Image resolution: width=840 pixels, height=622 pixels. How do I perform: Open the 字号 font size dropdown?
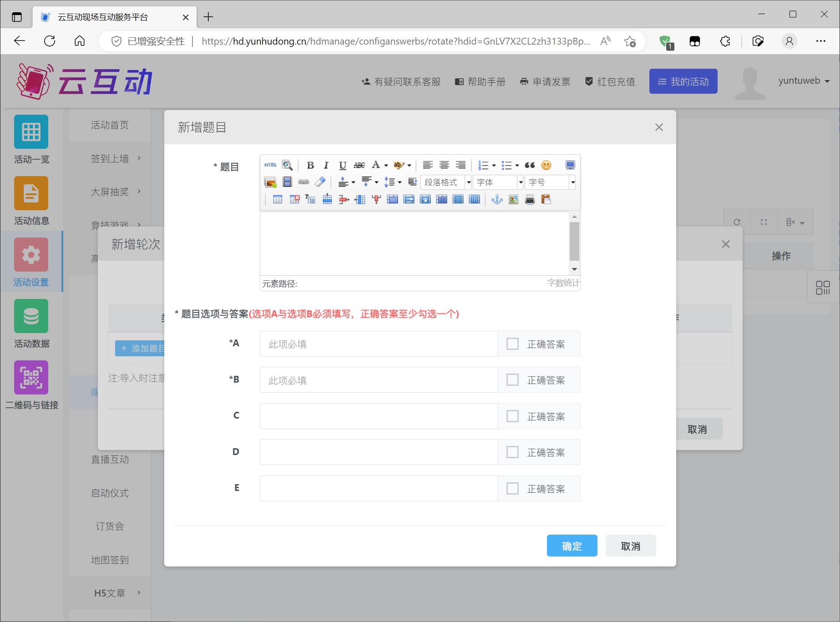[550, 182]
